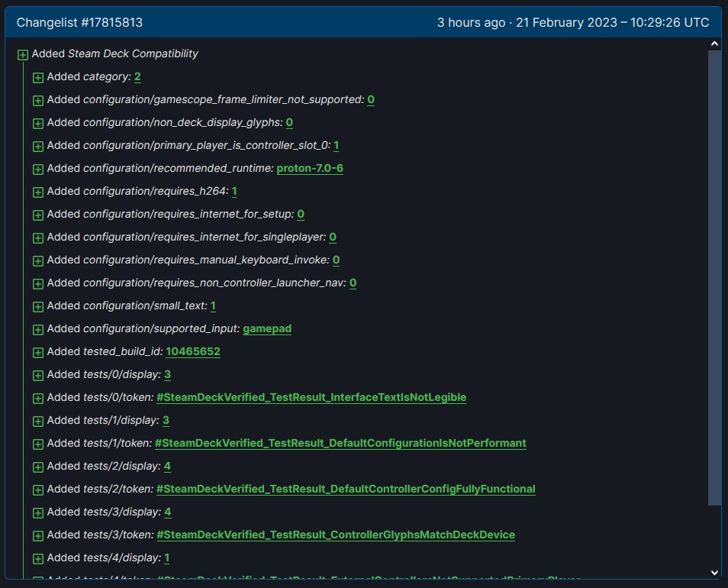Open DefaultControllerConfigFullyFunctional token link
The height and width of the screenshot is (588, 728).
pyautogui.click(x=346, y=489)
